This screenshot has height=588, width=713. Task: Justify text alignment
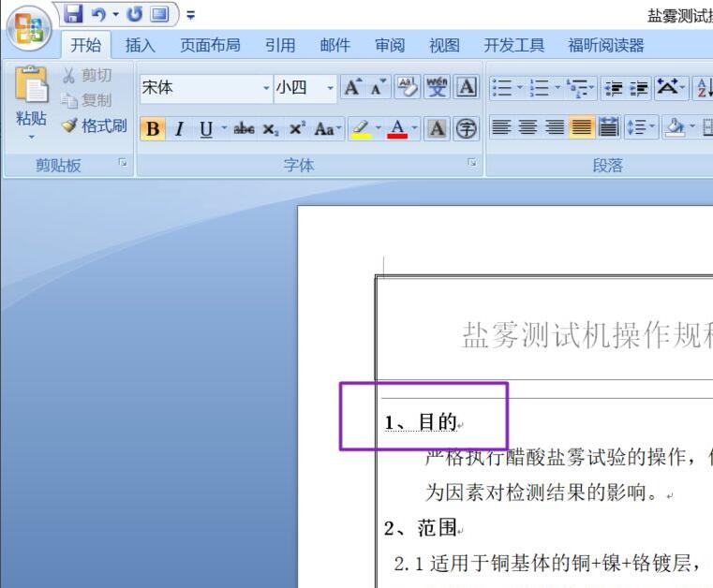(x=582, y=127)
